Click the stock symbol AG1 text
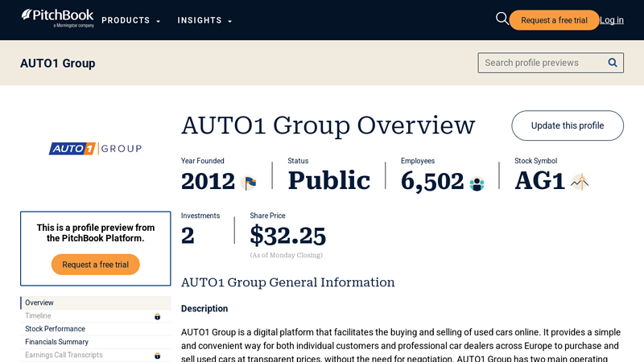The height and width of the screenshot is (362, 644). point(539,181)
